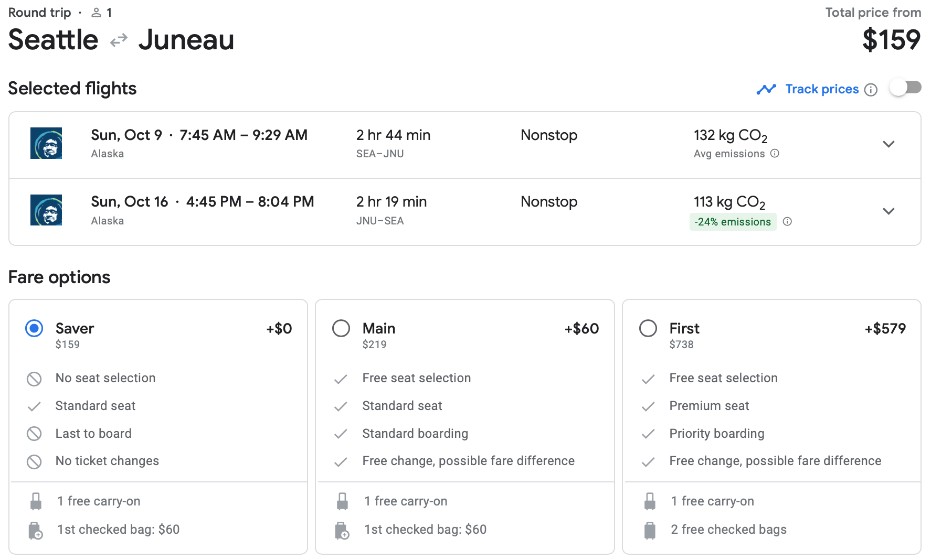Expand the Oct 9 outbound flight details
The width and height of the screenshot is (931, 560).
coord(888,144)
